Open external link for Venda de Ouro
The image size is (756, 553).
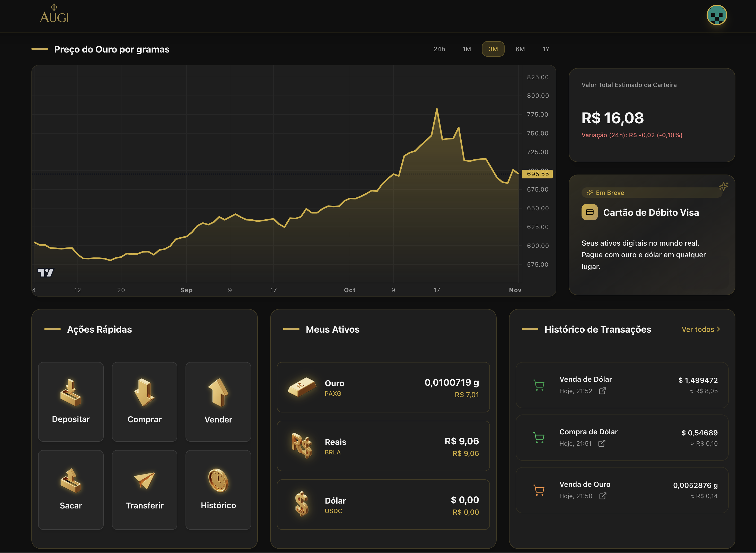603,496
